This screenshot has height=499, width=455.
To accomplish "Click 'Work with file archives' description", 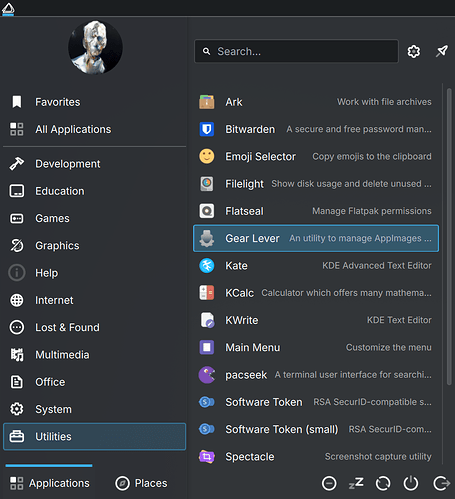I will tap(384, 102).
